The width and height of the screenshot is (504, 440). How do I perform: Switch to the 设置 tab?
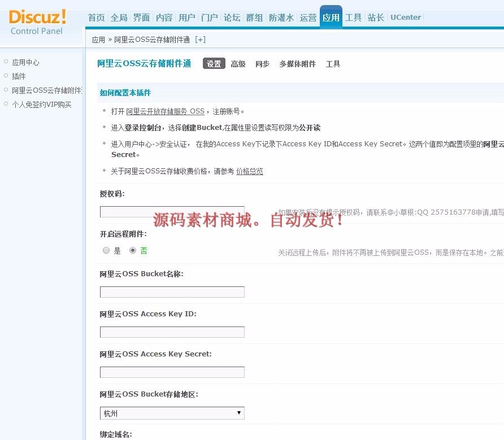pos(214,64)
